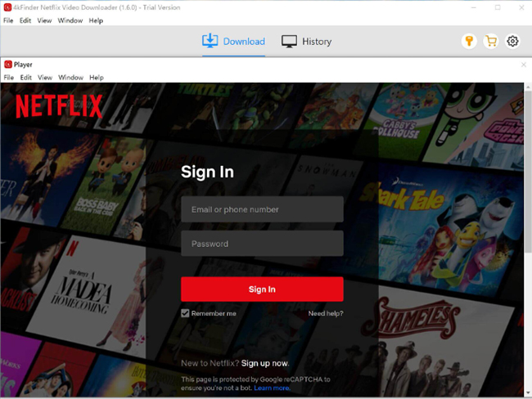Screen dimensions: 532x399
Task: Click the Sign up now link
Action: coord(265,363)
